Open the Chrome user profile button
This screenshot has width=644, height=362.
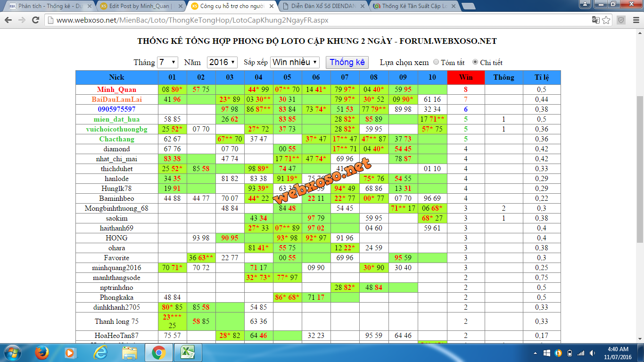coord(585,4)
